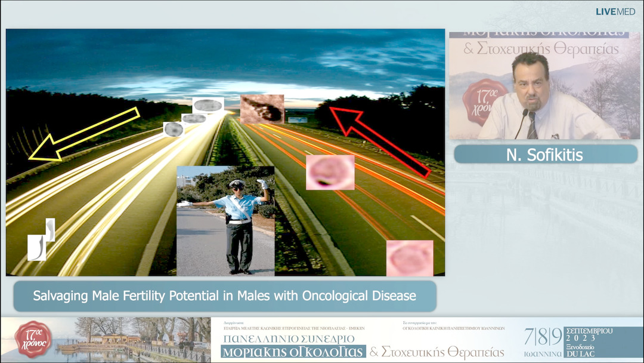The height and width of the screenshot is (363, 644).
Task: Click the lowest gray oval cell image
Action: pyautogui.click(x=174, y=129)
